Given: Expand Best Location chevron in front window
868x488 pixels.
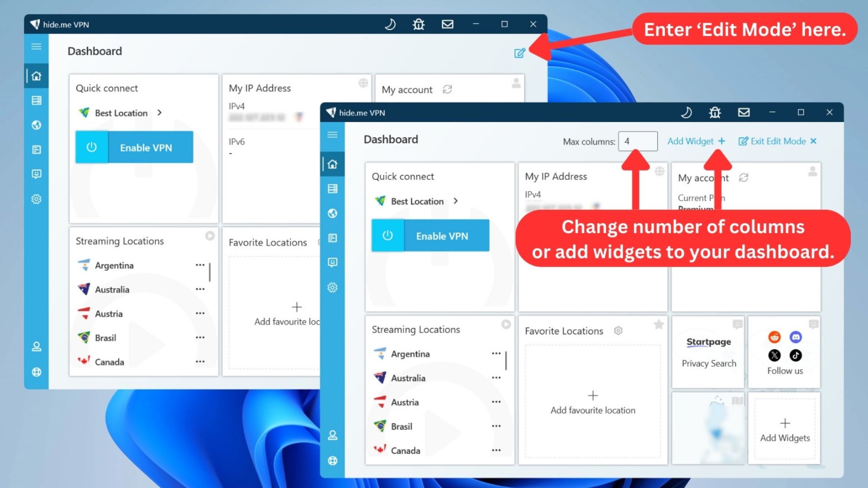Looking at the screenshot, I should pos(456,201).
